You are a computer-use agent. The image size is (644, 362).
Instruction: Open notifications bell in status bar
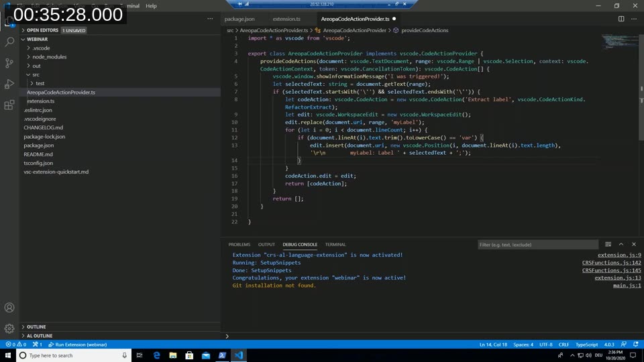636,345
